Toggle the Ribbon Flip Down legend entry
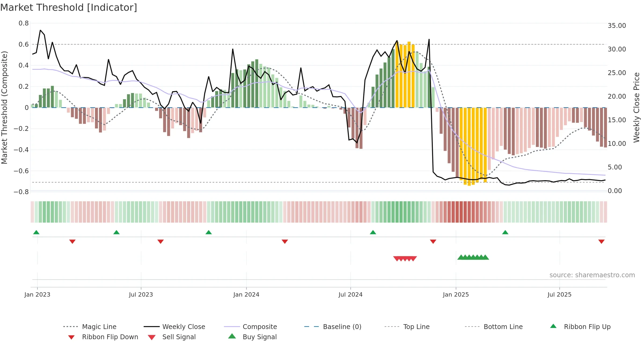This screenshot has width=644, height=362. point(103,337)
